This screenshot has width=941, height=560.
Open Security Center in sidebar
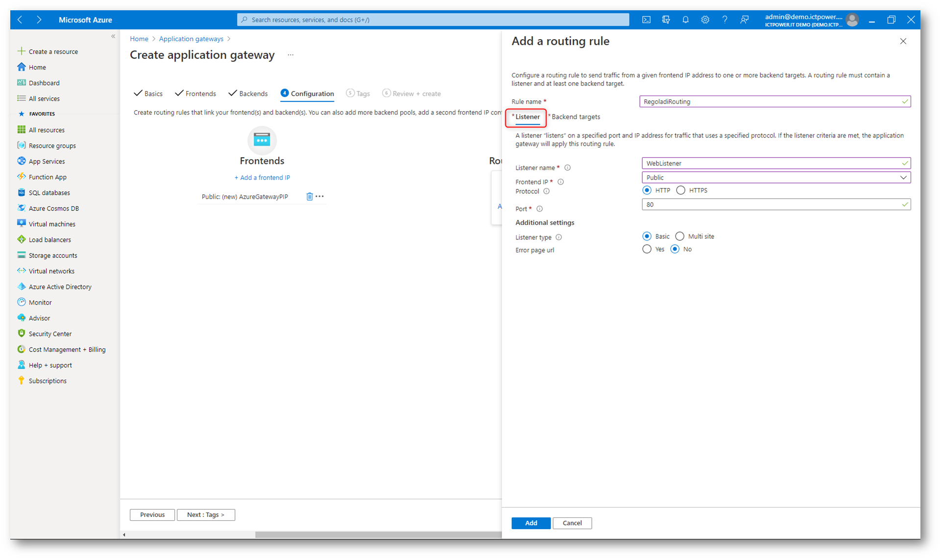(50, 333)
